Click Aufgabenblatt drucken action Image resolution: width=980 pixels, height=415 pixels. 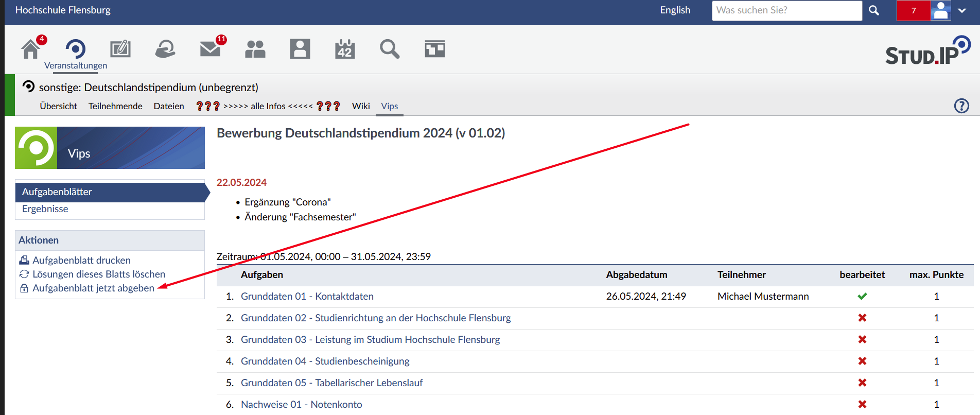81,261
